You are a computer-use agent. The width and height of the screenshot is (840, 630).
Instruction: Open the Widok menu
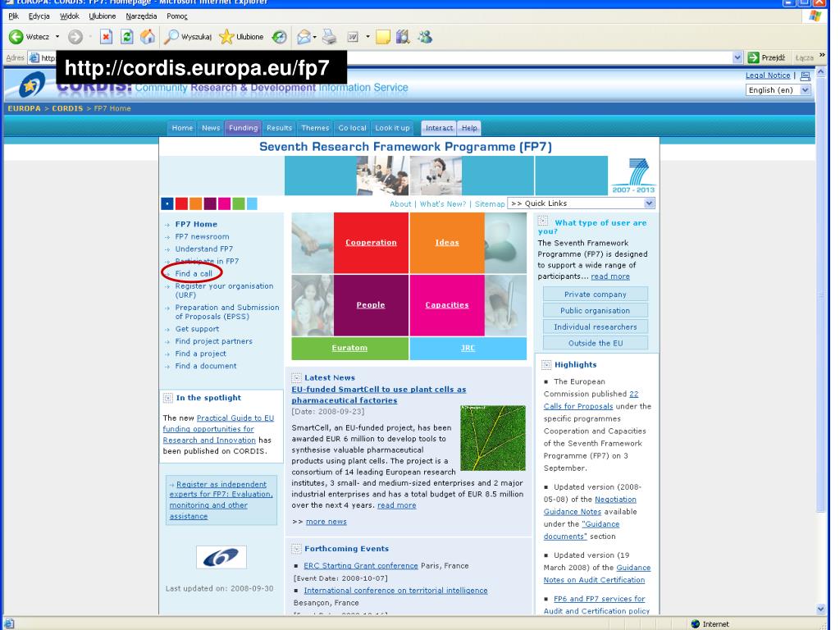(x=69, y=16)
